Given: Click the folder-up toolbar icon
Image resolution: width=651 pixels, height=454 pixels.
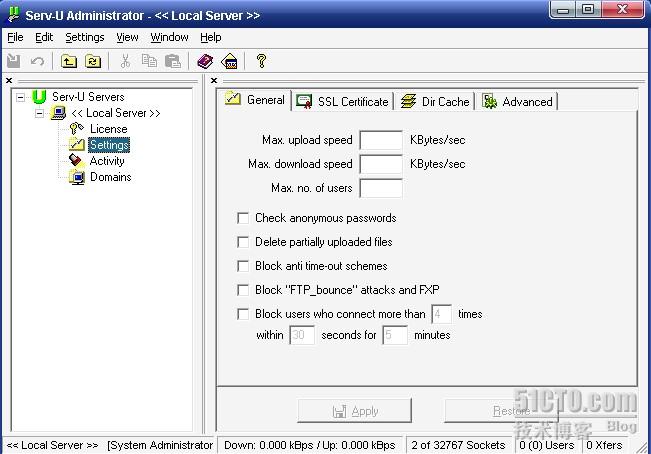Looking at the screenshot, I should [x=69, y=61].
